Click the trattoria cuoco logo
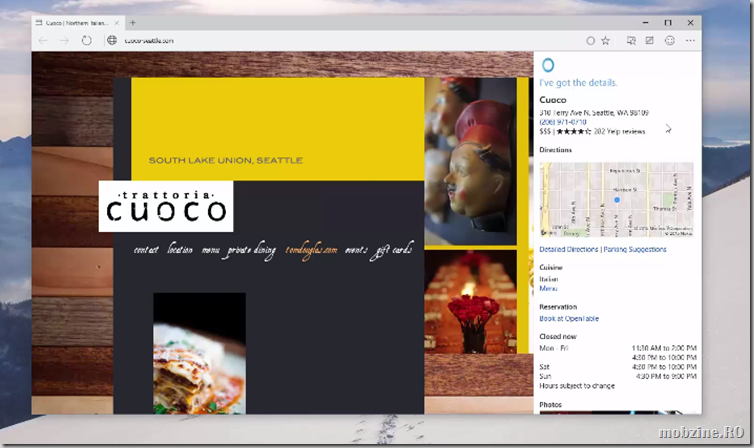This screenshot has height=448, width=754. [x=166, y=206]
